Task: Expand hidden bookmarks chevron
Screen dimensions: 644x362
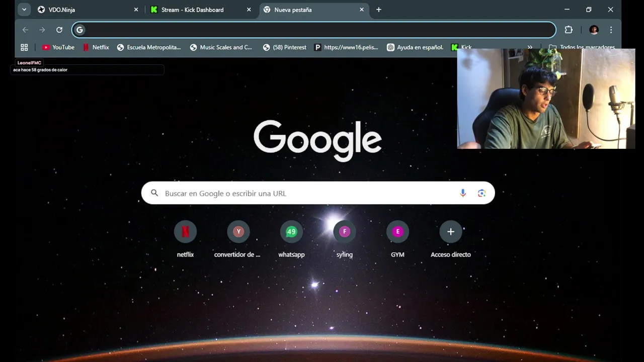Action: (x=530, y=47)
